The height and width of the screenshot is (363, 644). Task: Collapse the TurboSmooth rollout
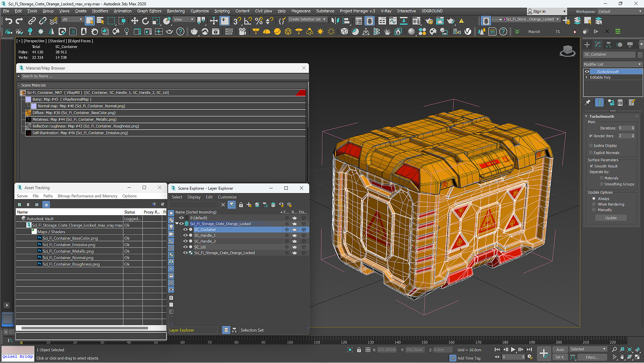click(586, 117)
